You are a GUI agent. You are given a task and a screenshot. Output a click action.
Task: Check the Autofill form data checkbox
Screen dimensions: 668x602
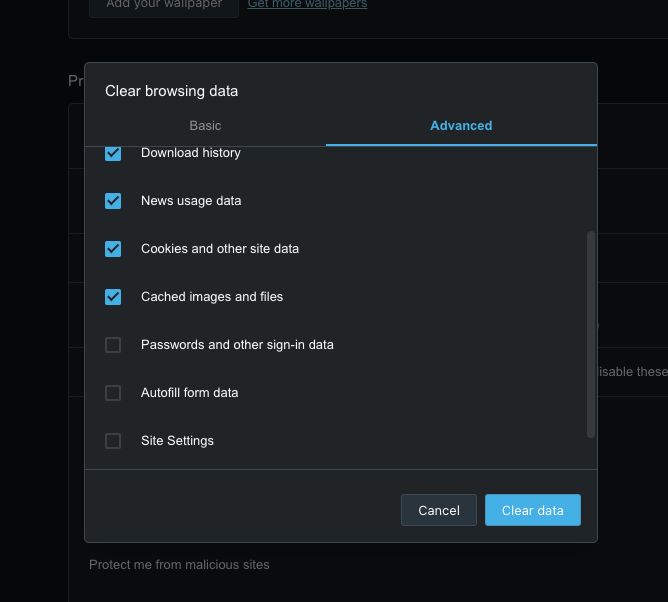pyautogui.click(x=113, y=393)
